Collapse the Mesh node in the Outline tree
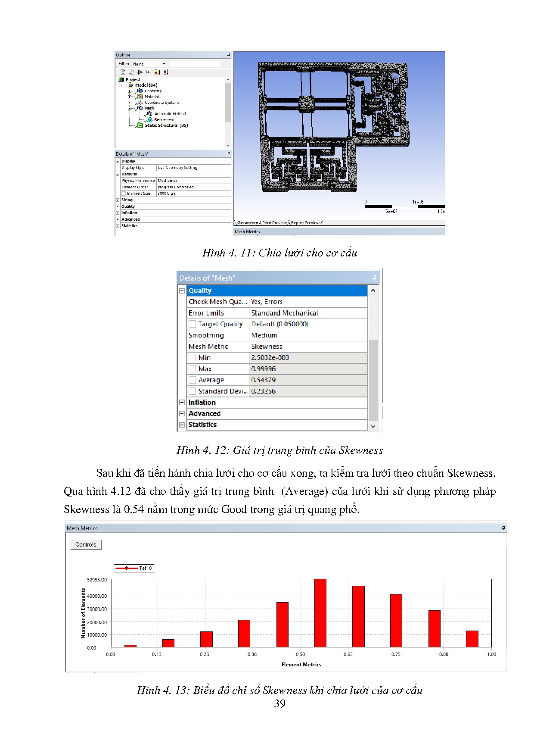This screenshot has height=756, width=534. click(x=129, y=108)
